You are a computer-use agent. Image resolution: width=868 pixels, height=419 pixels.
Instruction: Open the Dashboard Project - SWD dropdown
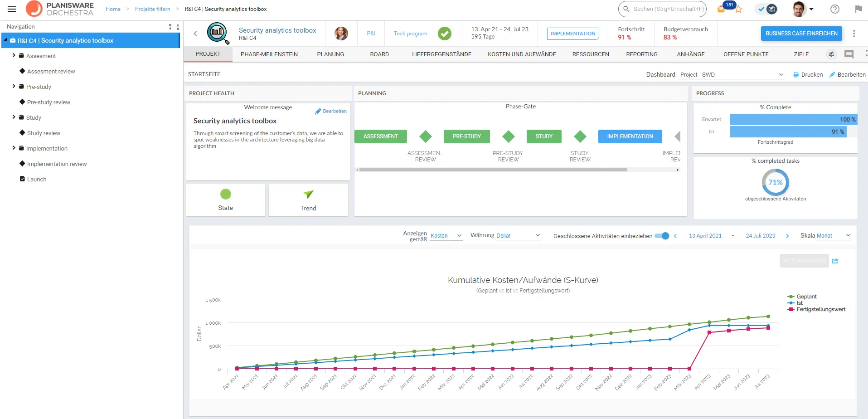pyautogui.click(x=732, y=75)
